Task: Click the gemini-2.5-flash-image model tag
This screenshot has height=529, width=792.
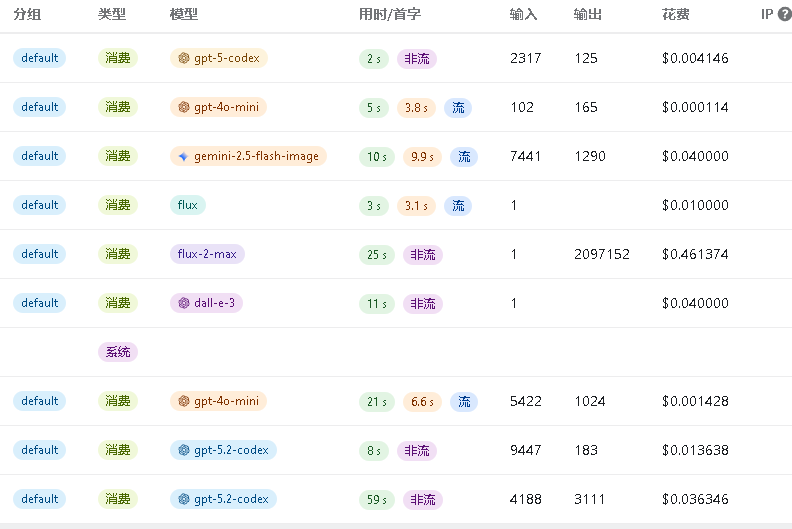Action: [x=249, y=156]
